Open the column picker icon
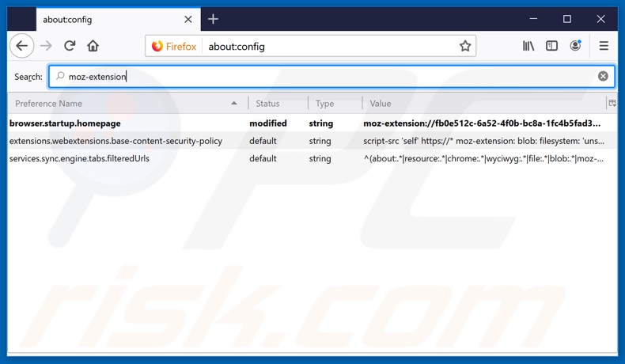Image resolution: width=625 pixels, height=364 pixels. tap(612, 103)
